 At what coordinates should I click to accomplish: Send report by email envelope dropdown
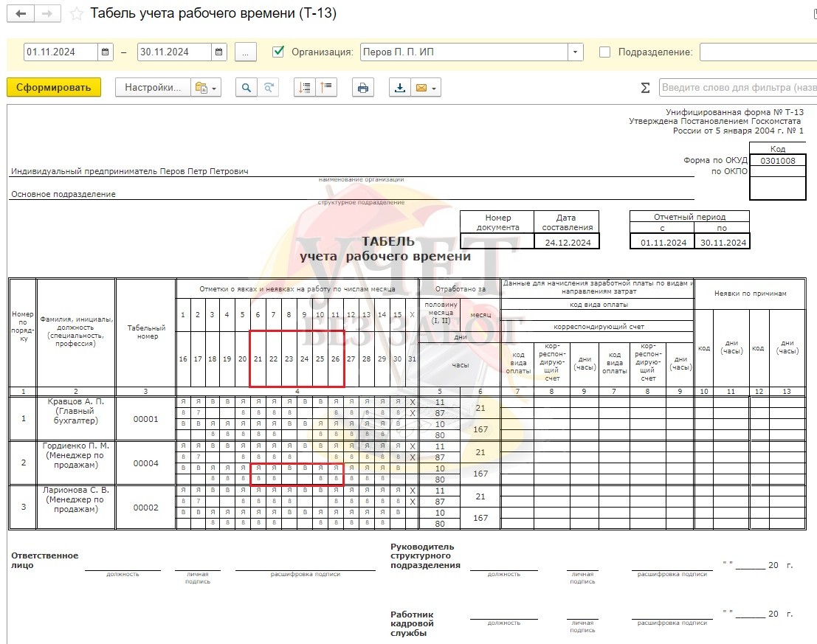[427, 88]
